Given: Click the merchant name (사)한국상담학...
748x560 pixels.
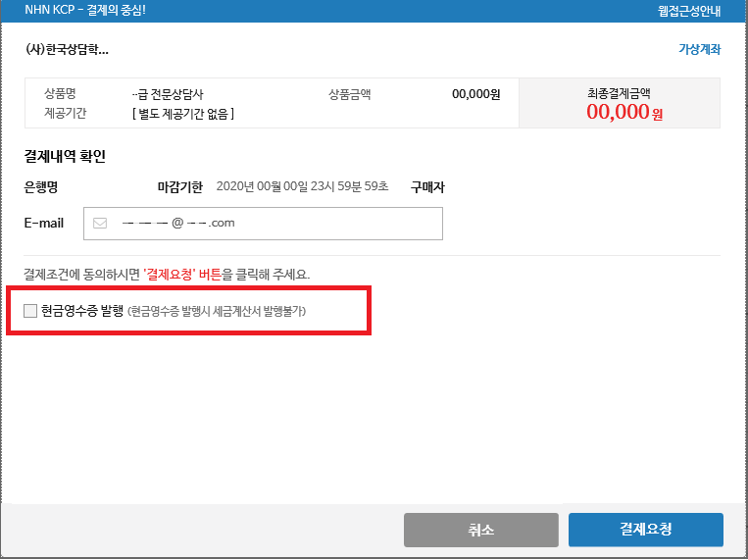Looking at the screenshot, I should [67, 49].
